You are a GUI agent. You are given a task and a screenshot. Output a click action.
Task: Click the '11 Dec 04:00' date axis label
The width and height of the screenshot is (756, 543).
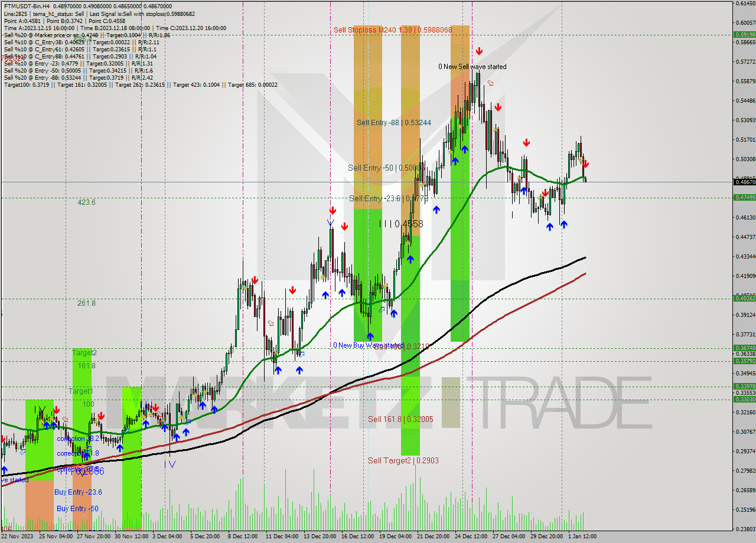pyautogui.click(x=282, y=537)
